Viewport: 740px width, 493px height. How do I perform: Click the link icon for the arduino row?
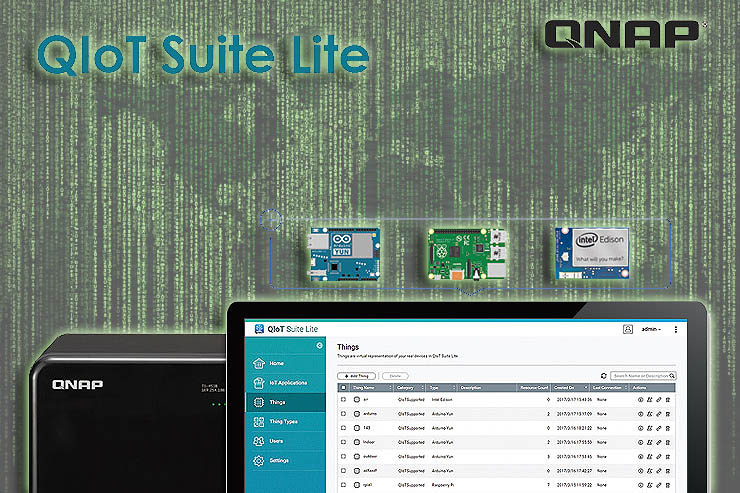pos(658,412)
